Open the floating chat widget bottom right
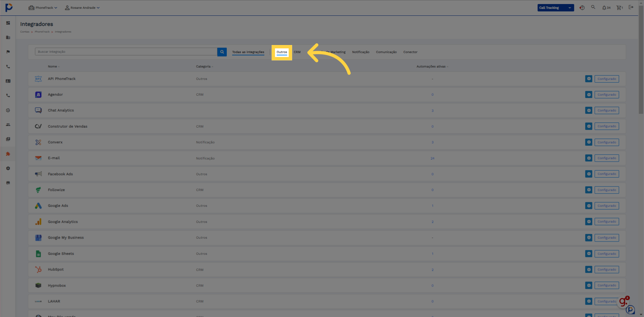The image size is (644, 317). tap(630, 310)
